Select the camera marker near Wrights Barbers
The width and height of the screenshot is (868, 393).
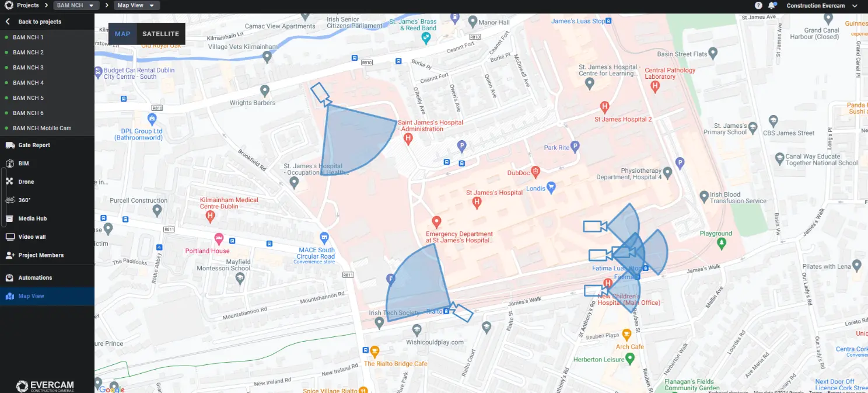pos(321,93)
